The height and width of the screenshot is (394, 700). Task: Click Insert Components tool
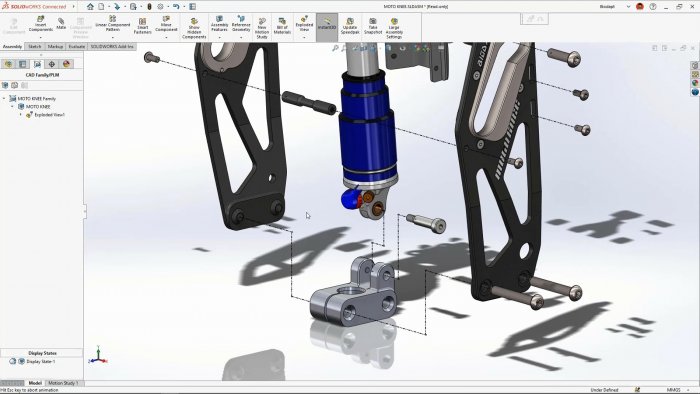tap(41, 24)
